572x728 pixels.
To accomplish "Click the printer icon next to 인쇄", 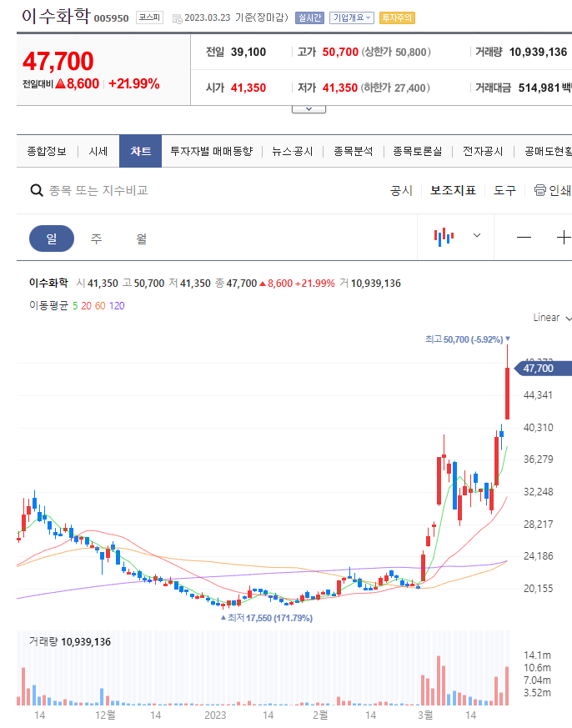I will 539,190.
